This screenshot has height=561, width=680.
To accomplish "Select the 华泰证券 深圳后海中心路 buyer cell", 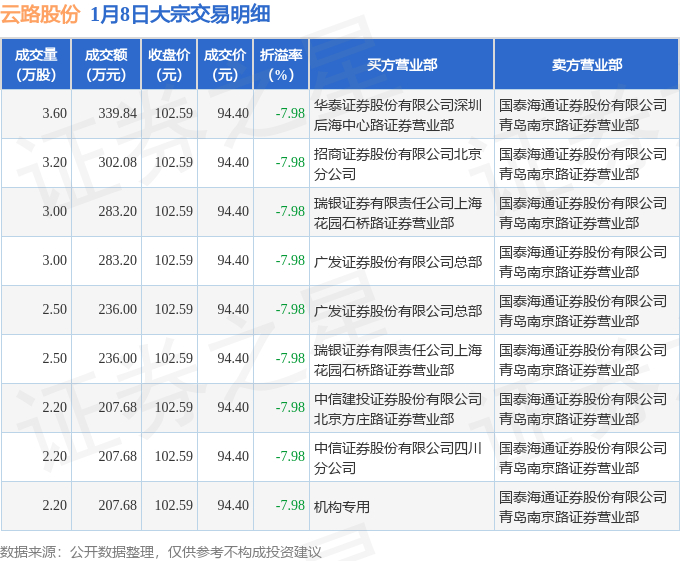I will 402,114.
